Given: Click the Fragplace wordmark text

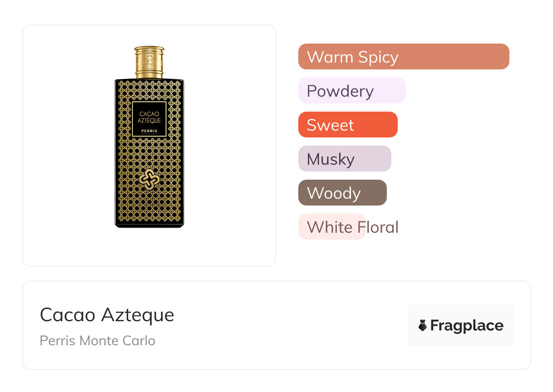Looking at the screenshot, I should pyautogui.click(x=467, y=325).
